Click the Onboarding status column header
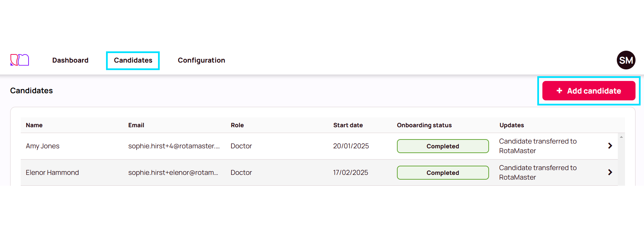Screen dimensions: 644x231 [424, 125]
